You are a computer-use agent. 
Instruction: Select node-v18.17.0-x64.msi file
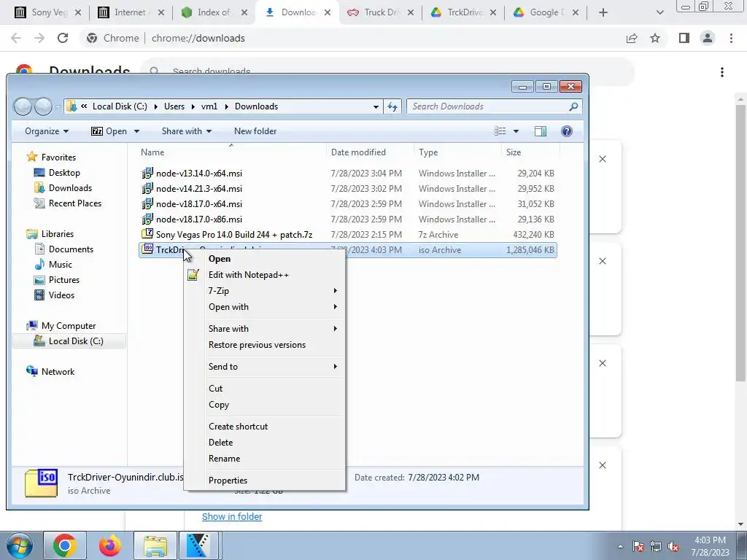pyautogui.click(x=198, y=204)
